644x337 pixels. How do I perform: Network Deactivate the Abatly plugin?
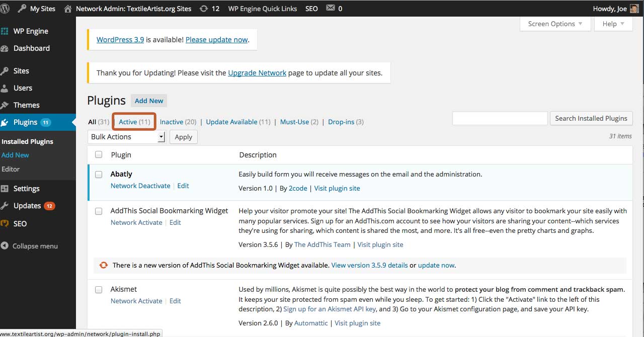(140, 186)
